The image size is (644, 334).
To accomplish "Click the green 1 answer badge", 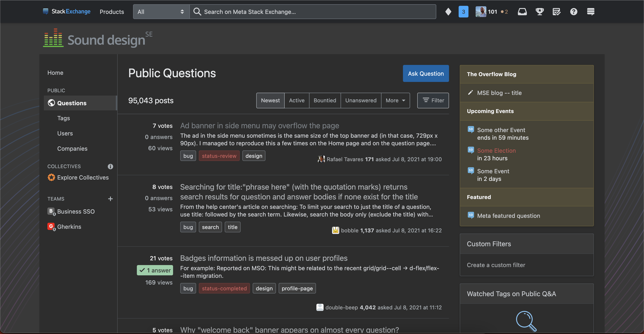I will (x=155, y=270).
